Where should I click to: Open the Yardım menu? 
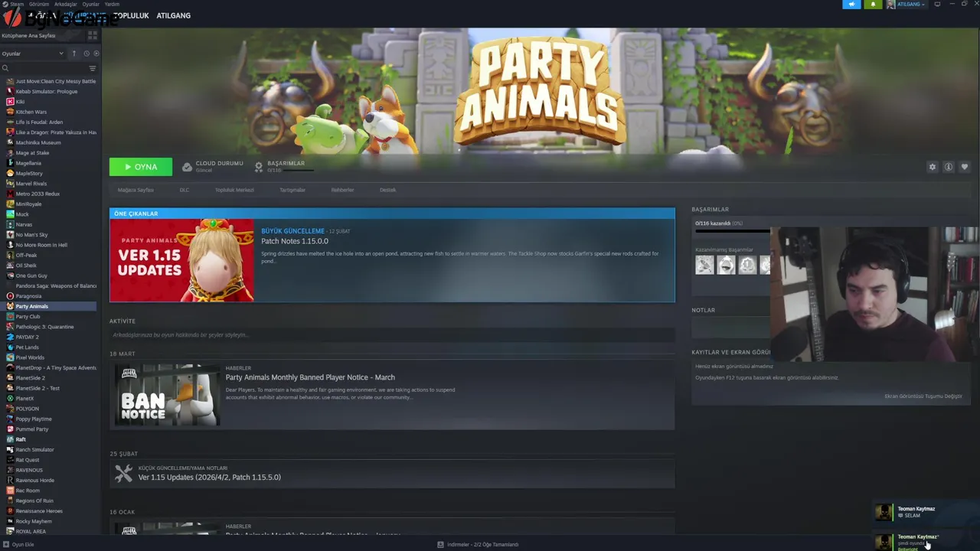[112, 4]
